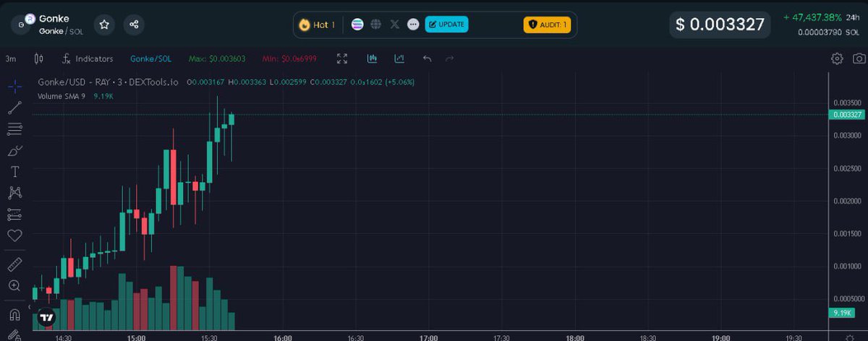
Task: Show more links via three-dots icon
Action: click(413, 25)
